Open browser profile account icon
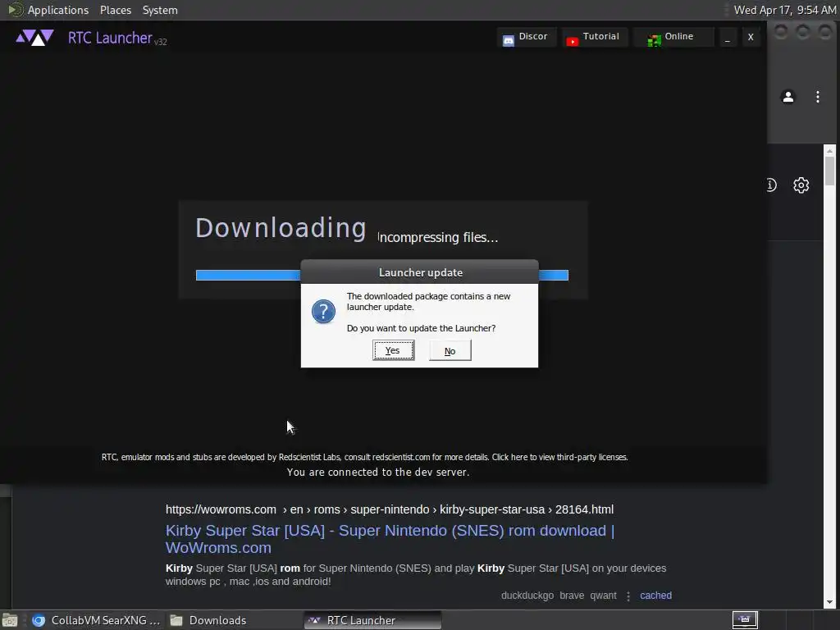This screenshot has width=840, height=630. click(788, 97)
